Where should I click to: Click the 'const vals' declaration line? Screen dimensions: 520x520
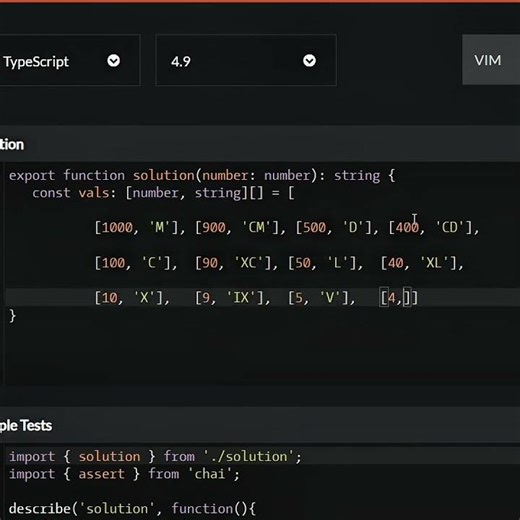point(163,193)
